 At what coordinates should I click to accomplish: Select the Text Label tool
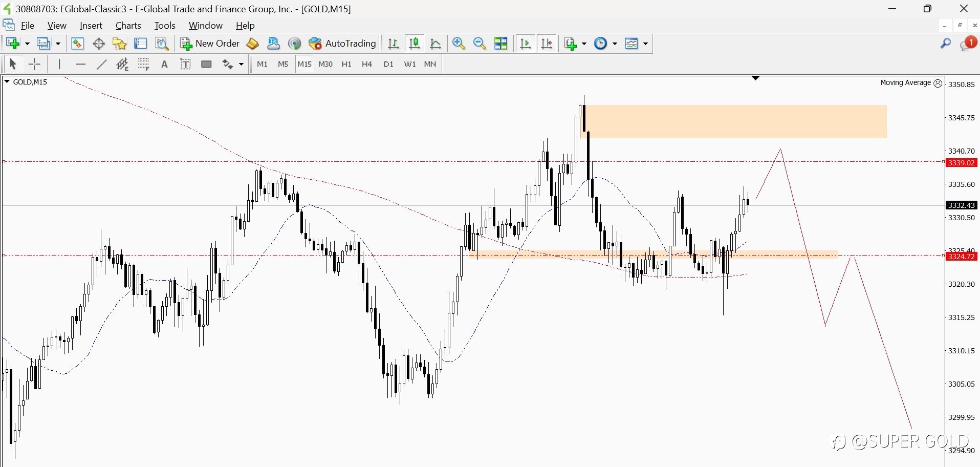(186, 64)
